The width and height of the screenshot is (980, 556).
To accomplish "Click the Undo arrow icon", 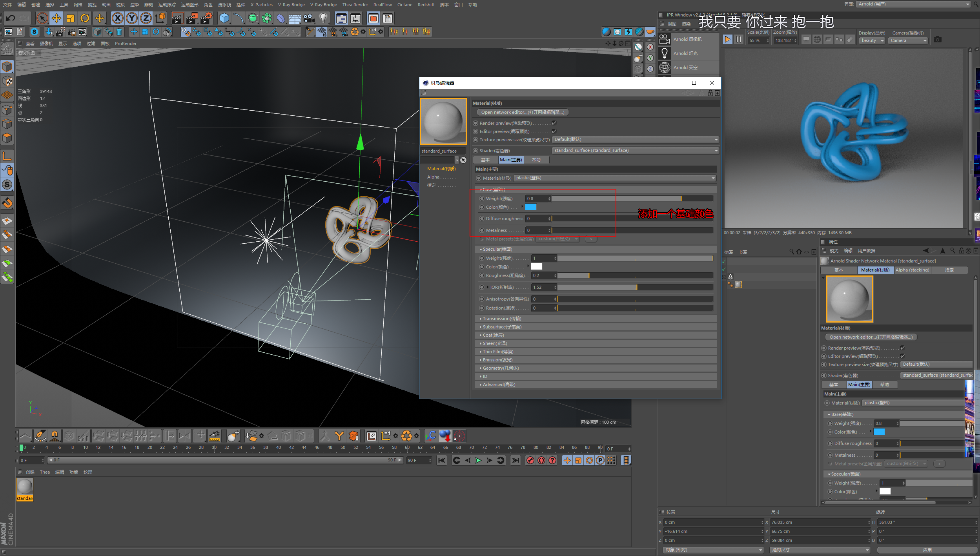I will click(11, 18).
